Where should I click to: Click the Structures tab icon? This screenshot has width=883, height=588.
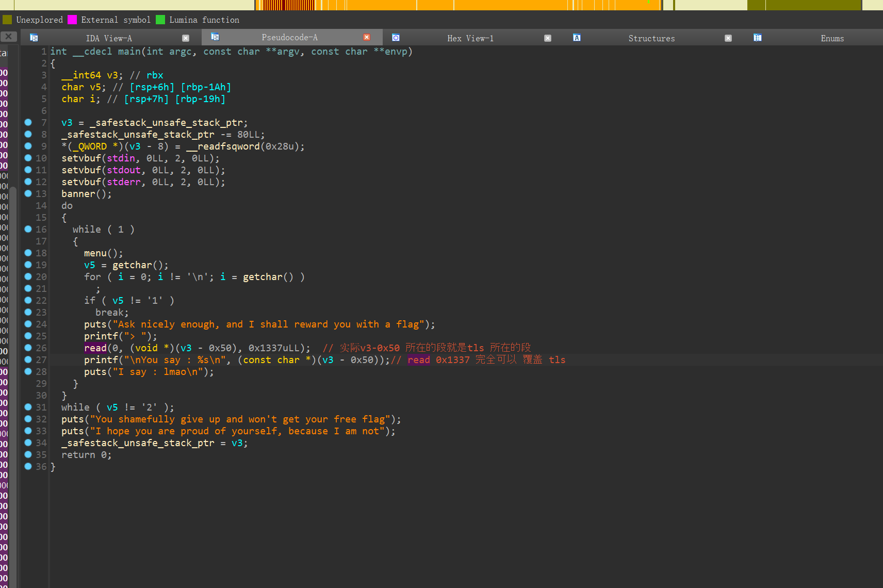point(577,38)
